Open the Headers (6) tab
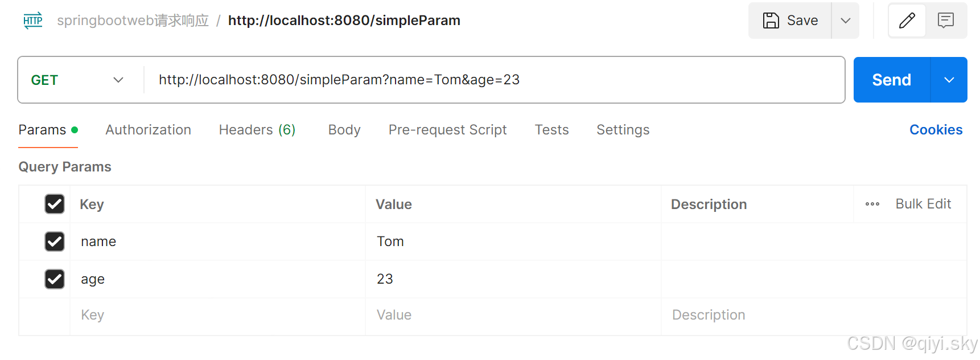Viewport: 980px width, 360px height. pyautogui.click(x=257, y=130)
